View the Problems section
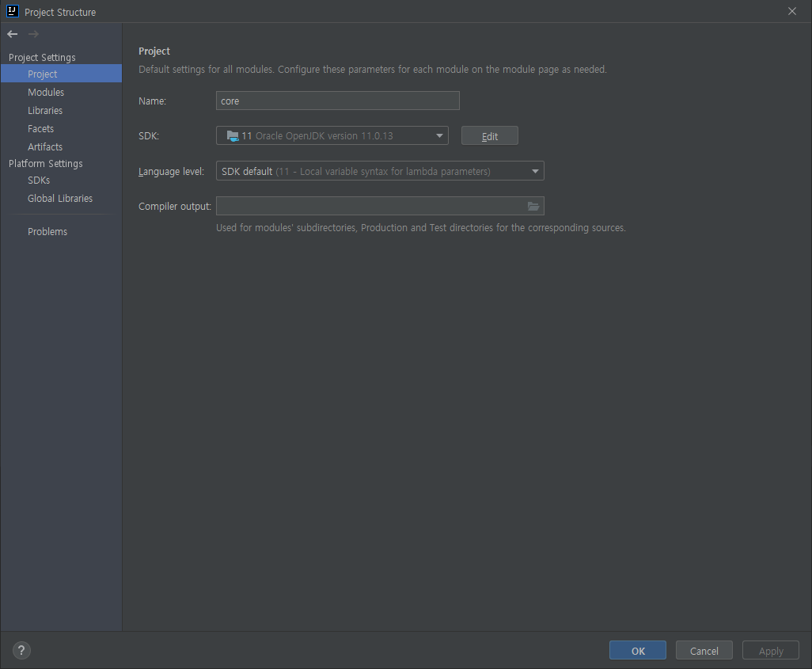This screenshot has width=812, height=669. pyautogui.click(x=61, y=232)
